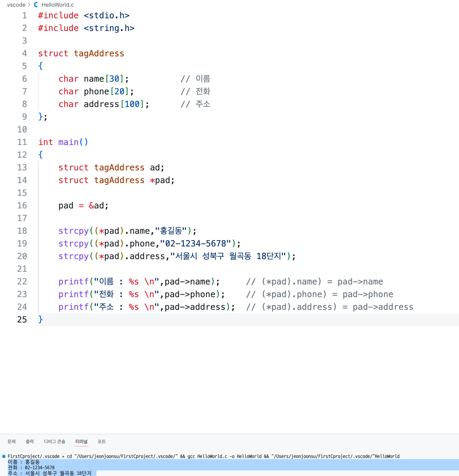Click 'struct tagAddress' declaration on line 4

pos(81,54)
